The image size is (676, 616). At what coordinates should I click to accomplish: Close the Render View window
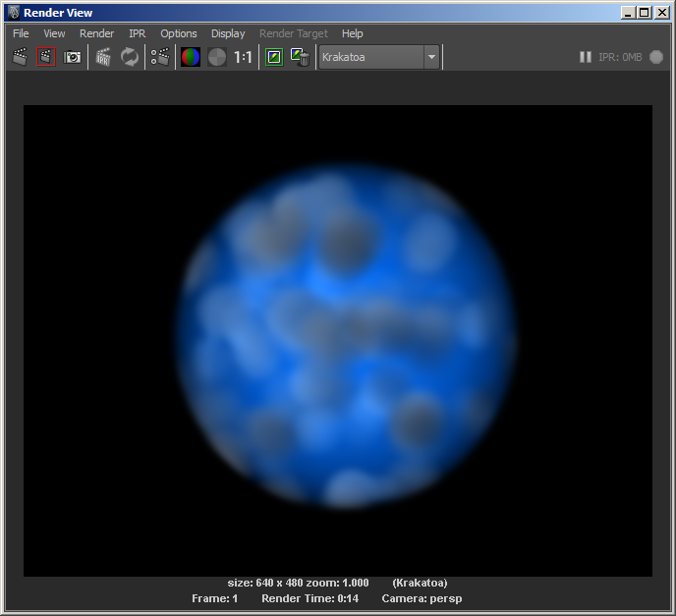coord(662,13)
